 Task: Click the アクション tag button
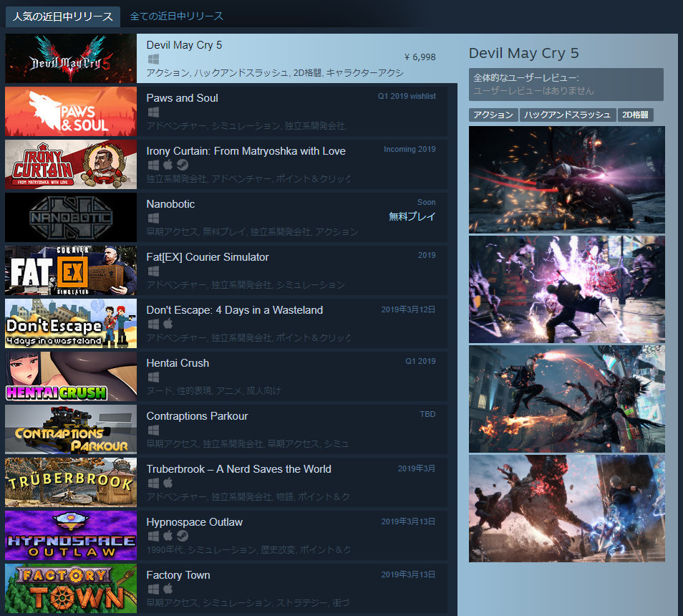coord(493,115)
